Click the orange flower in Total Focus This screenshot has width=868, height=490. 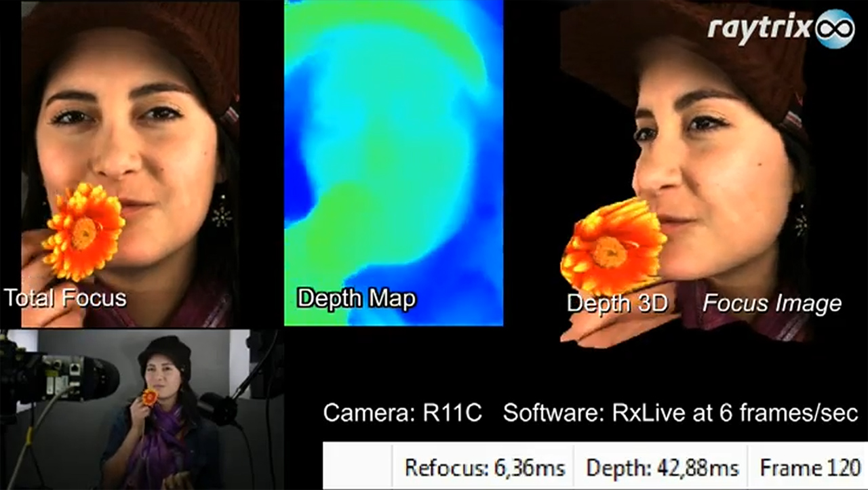tap(84, 232)
